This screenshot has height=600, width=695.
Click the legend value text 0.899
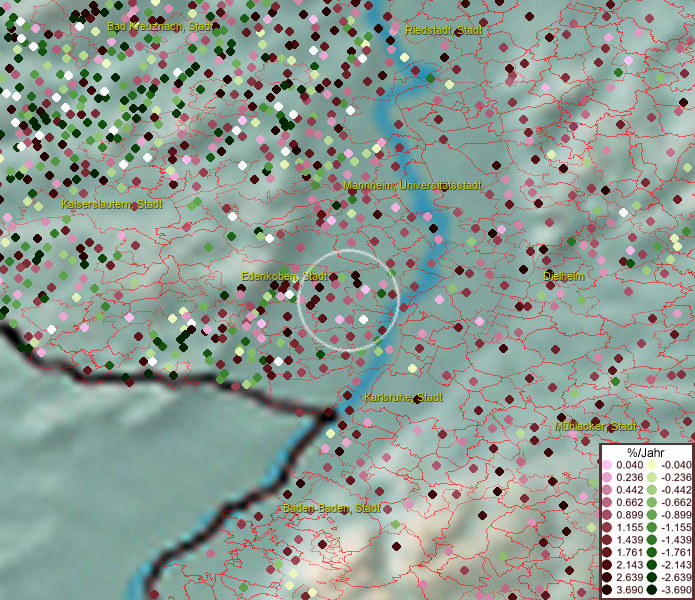coord(629,515)
